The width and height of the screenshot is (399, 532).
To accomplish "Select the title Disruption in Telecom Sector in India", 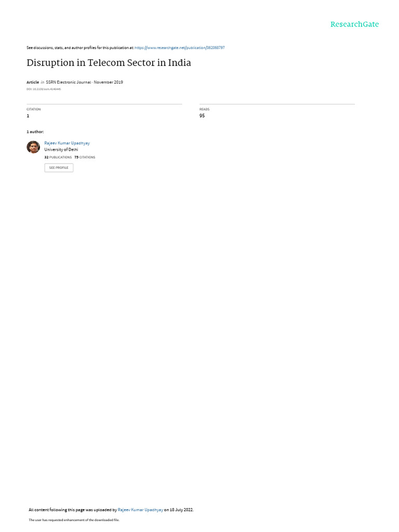I will tap(109, 63).
